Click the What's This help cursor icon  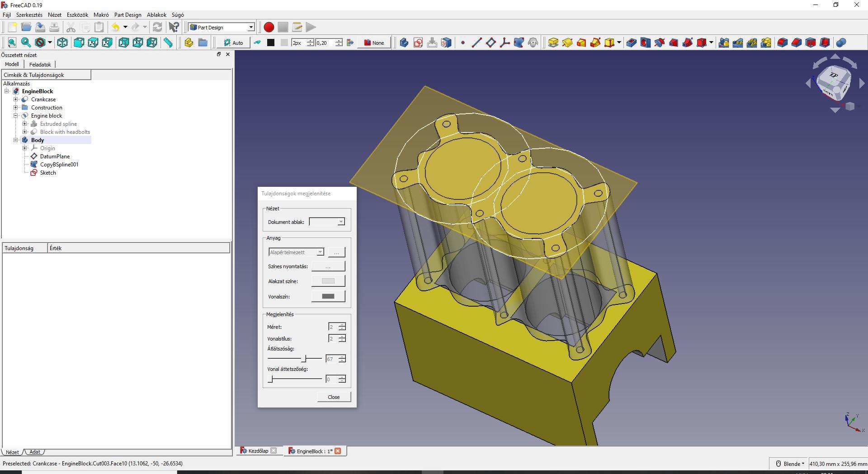tap(174, 27)
